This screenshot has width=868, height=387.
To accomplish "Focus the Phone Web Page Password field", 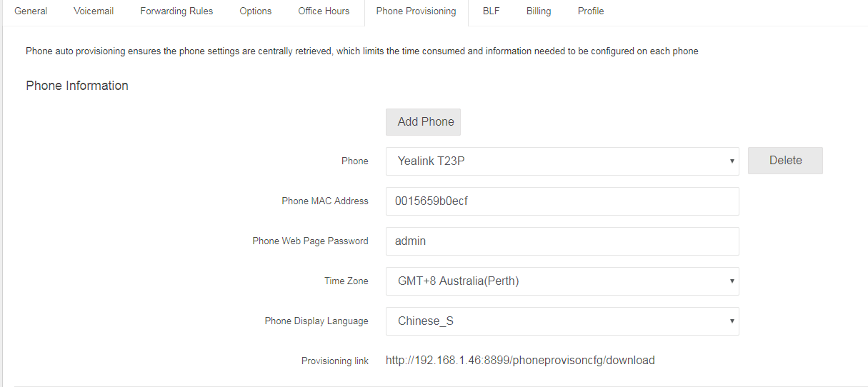I will (562, 241).
